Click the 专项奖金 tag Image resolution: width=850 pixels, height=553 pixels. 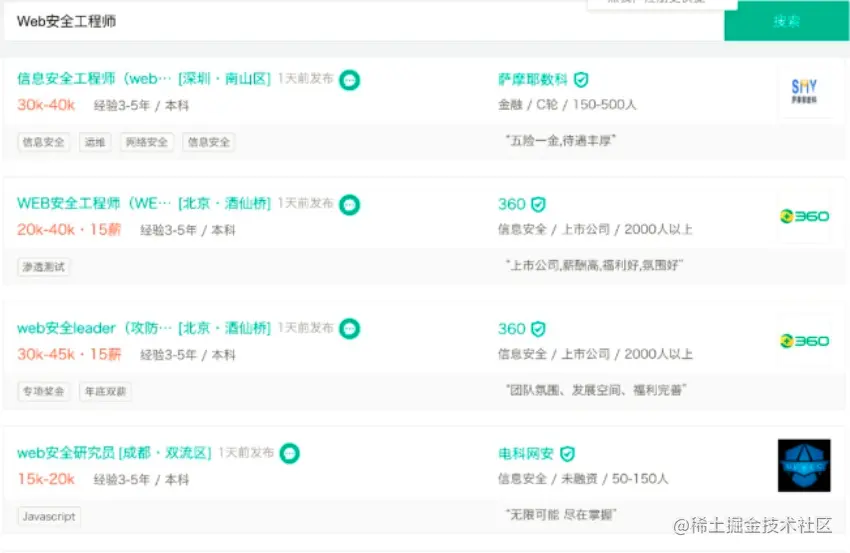(43, 391)
